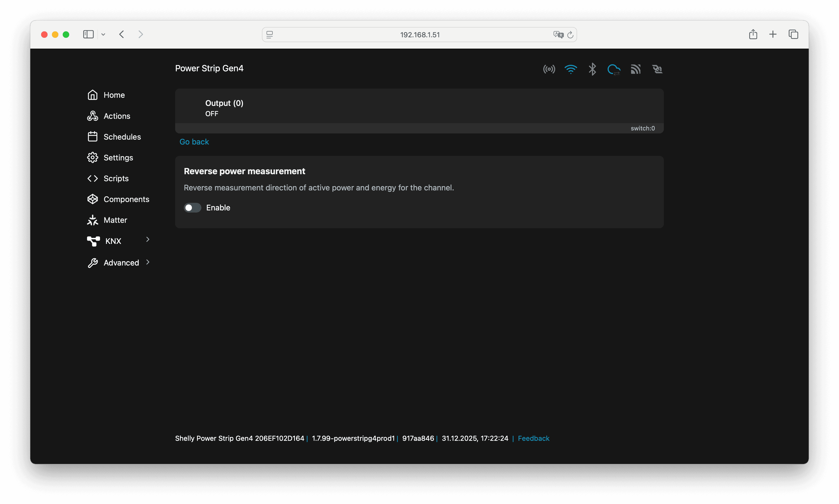Open the Scripts menu item
This screenshot has height=504, width=839.
pos(115,178)
